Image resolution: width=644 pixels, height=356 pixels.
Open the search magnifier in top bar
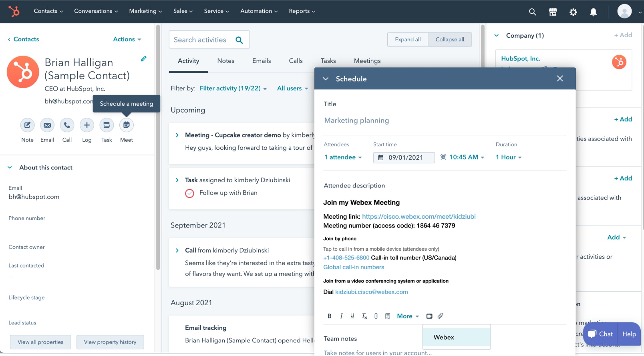532,12
